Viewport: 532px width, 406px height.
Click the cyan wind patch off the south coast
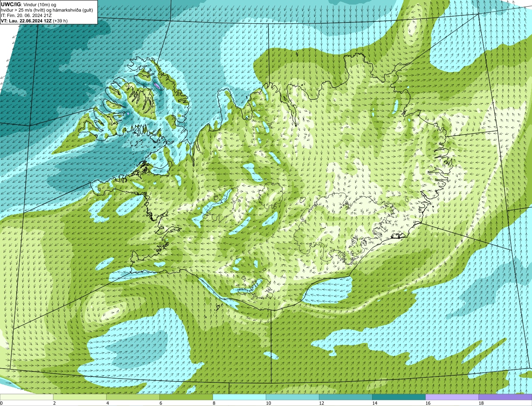point(331,287)
